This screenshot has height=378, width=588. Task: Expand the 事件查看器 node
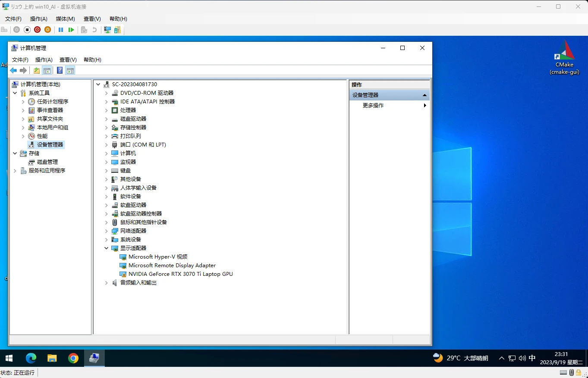tap(23, 110)
